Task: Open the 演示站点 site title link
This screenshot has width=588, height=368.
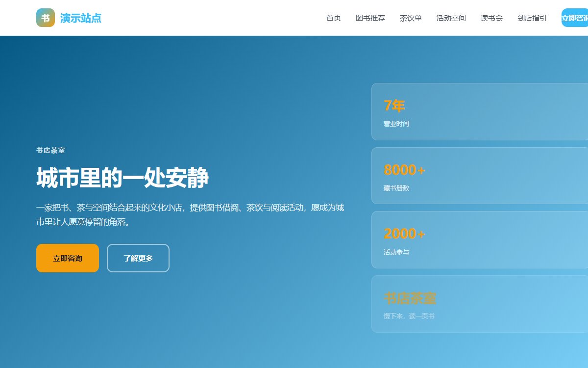Action: pos(81,18)
